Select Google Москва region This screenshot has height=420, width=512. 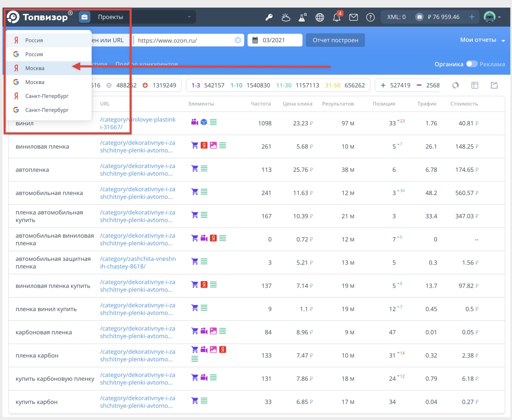[49, 82]
